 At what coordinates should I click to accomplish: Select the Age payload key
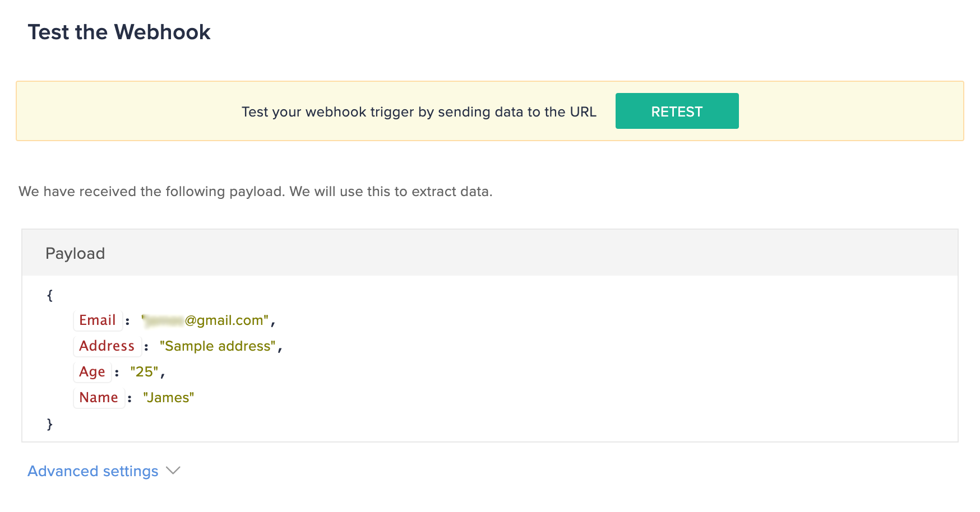[x=92, y=372]
